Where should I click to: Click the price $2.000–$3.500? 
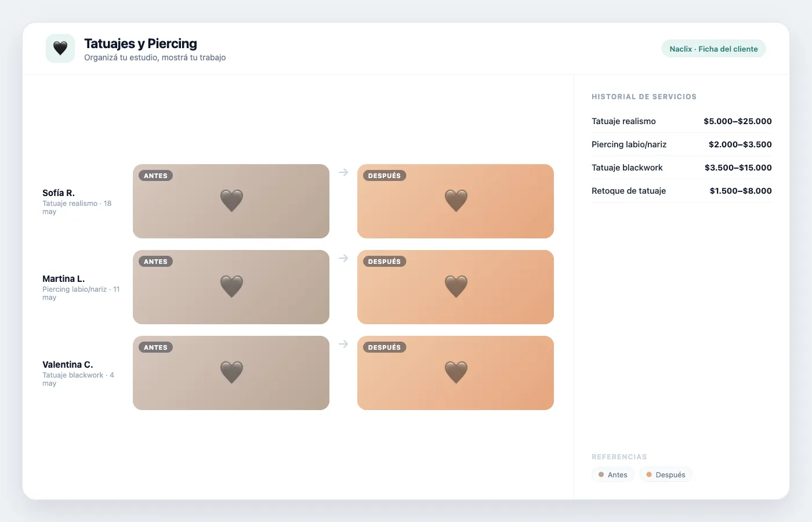740,144
